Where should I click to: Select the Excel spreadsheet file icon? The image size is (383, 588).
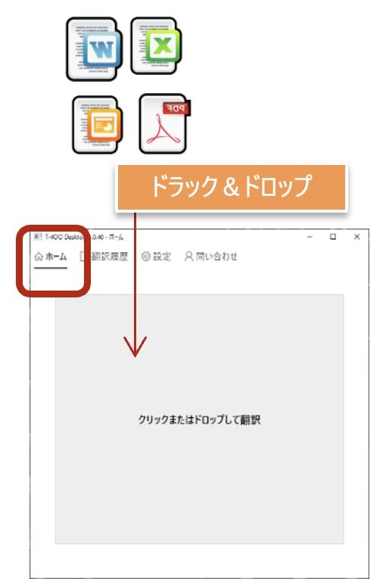pyautogui.click(x=156, y=45)
